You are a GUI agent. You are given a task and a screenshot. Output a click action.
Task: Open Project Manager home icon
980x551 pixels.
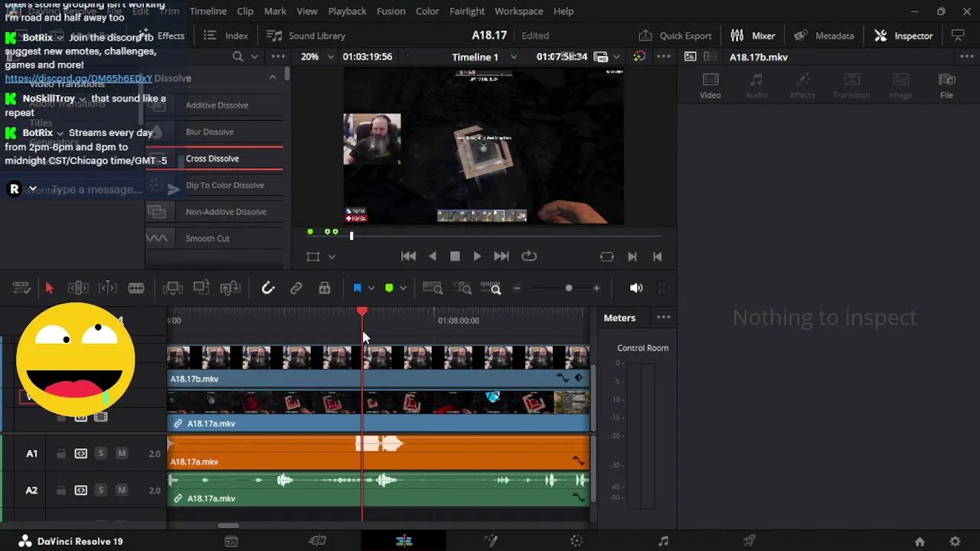click(920, 541)
